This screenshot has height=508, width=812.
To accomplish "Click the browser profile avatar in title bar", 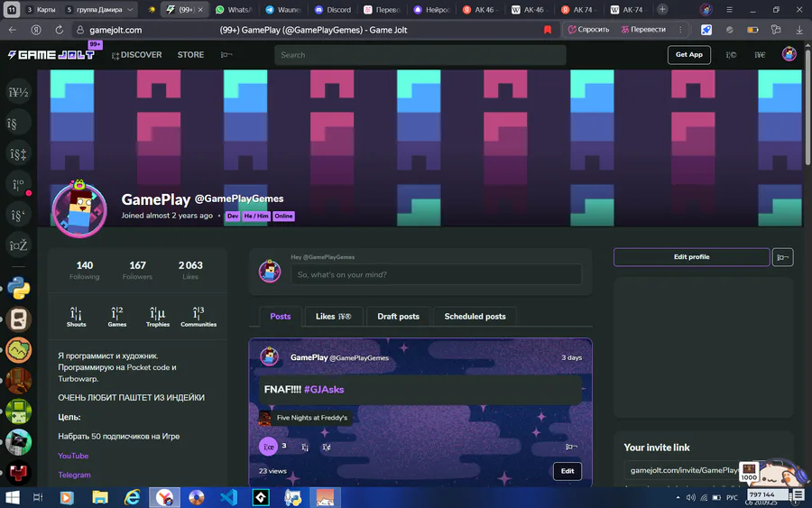I will pos(706,9).
